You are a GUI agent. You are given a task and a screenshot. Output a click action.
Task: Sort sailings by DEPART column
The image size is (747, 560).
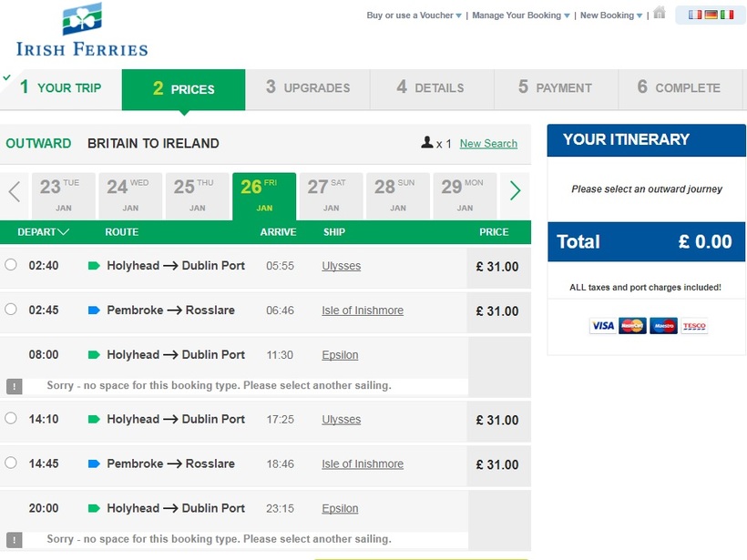pyautogui.click(x=44, y=232)
